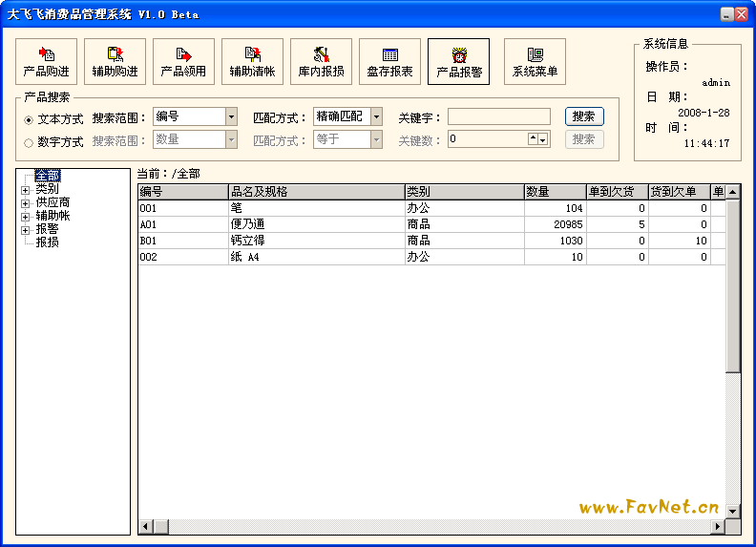Minimize the application window
The height and width of the screenshot is (547, 756).
(x=727, y=14)
